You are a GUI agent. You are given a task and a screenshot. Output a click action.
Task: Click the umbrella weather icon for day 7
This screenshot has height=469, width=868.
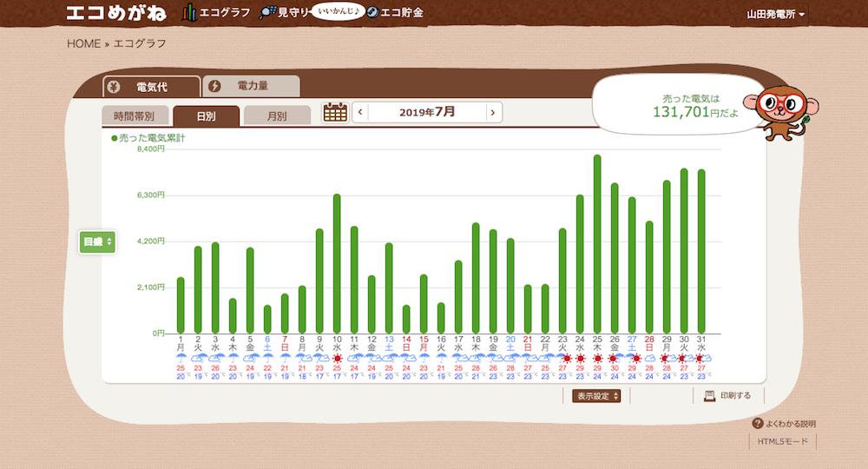[285, 359]
